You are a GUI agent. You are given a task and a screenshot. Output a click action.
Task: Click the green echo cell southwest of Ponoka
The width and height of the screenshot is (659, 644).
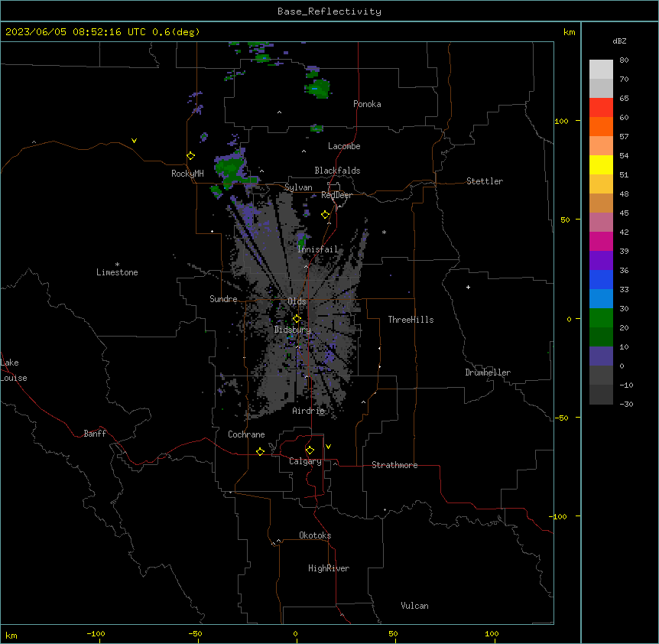point(317,89)
